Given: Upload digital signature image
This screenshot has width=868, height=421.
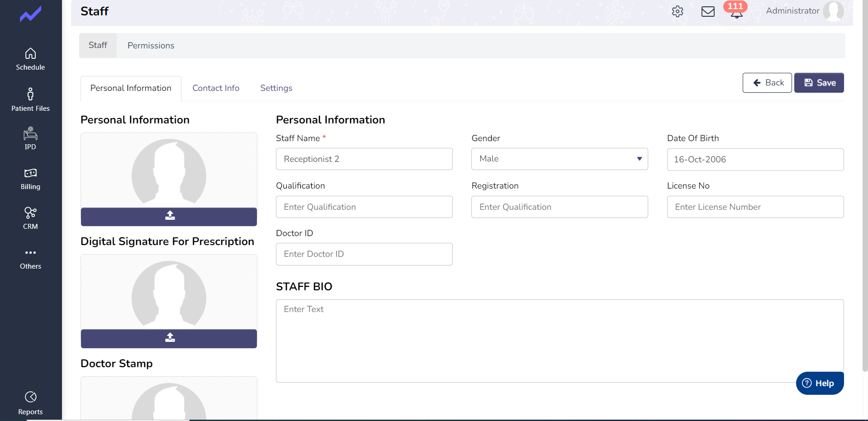Looking at the screenshot, I should [x=169, y=338].
